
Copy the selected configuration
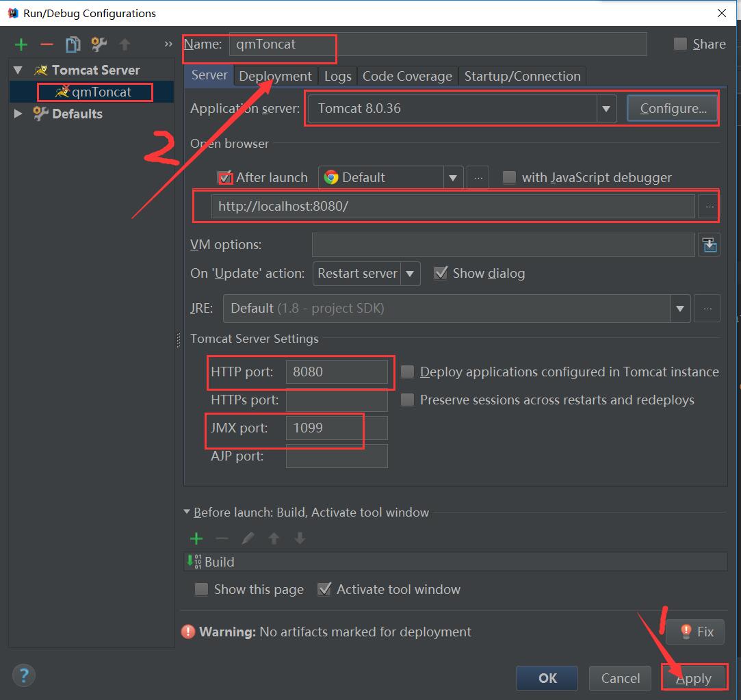(73, 44)
